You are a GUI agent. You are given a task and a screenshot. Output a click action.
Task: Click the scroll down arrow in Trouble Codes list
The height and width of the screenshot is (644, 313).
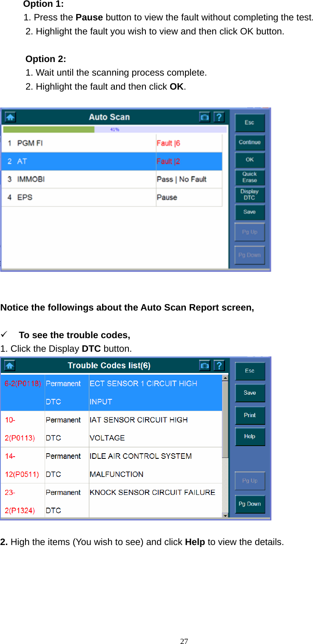click(x=225, y=515)
